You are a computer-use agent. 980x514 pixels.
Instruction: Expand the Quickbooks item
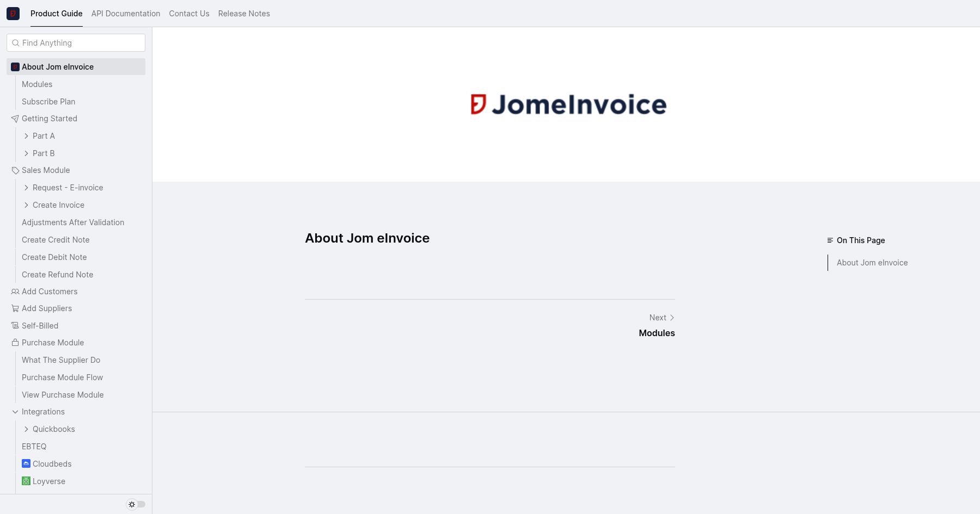(x=26, y=429)
